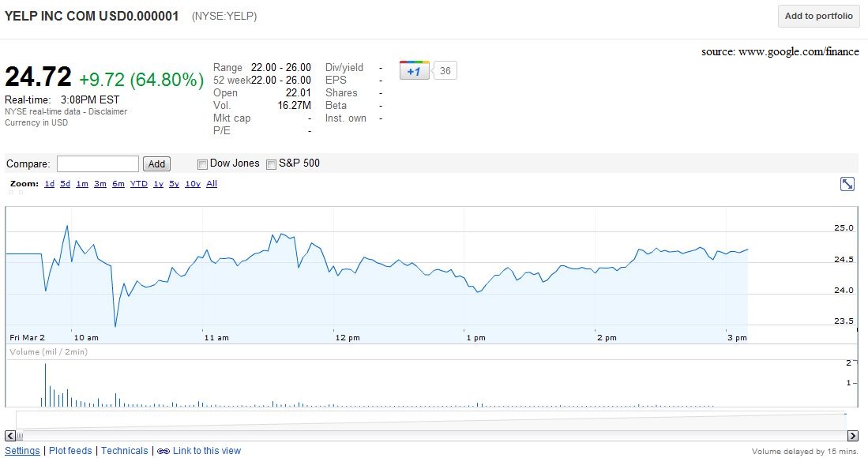Select the YTD zoom range
This screenshot has height=458, width=868.
click(x=138, y=184)
